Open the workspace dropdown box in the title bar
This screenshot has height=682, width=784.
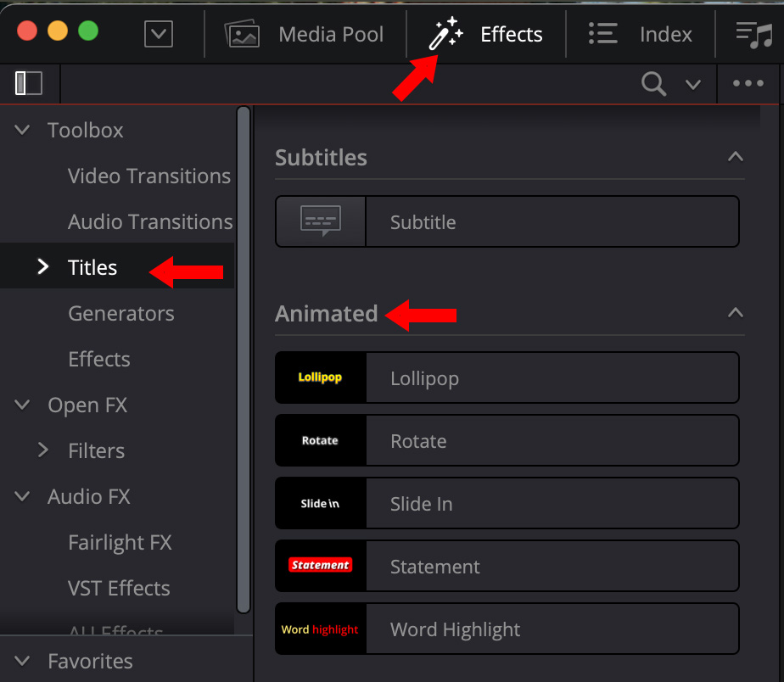(159, 34)
